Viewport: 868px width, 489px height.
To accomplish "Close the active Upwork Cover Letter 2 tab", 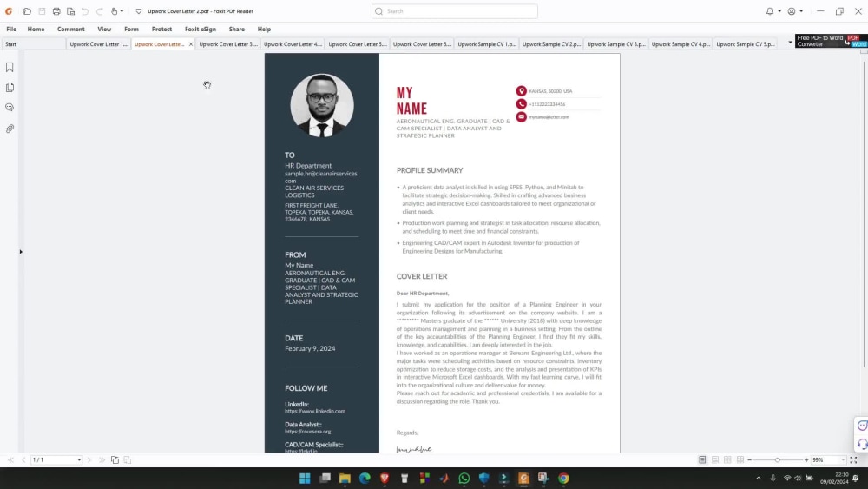I will [x=191, y=43].
